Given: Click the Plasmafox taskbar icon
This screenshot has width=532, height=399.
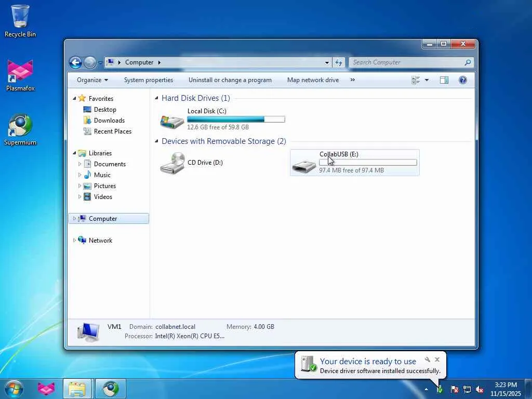Looking at the screenshot, I should point(46,389).
